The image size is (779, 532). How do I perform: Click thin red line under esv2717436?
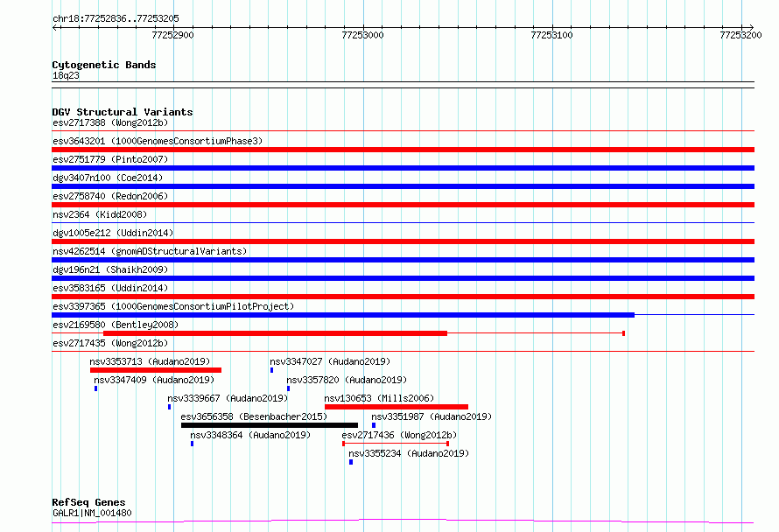click(396, 444)
